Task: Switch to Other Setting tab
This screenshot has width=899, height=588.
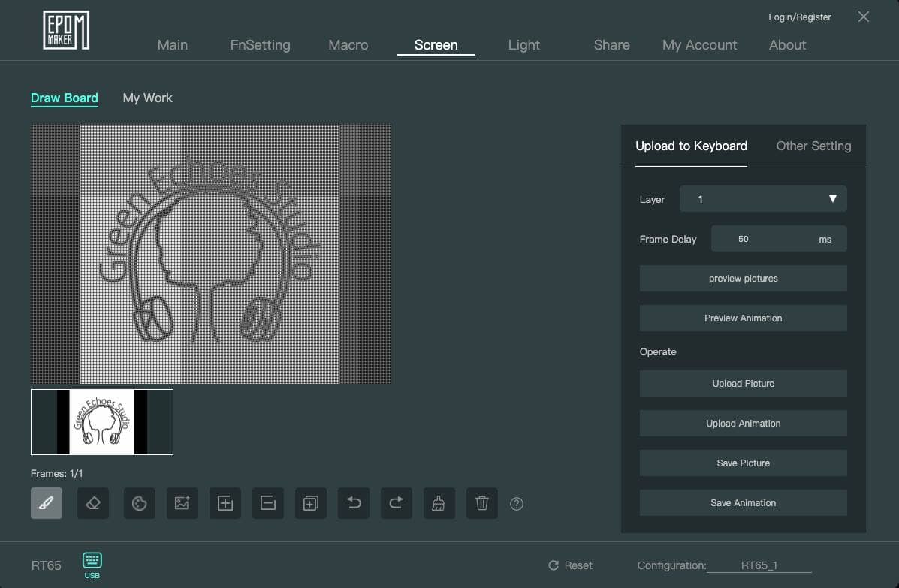Action: pos(813,146)
